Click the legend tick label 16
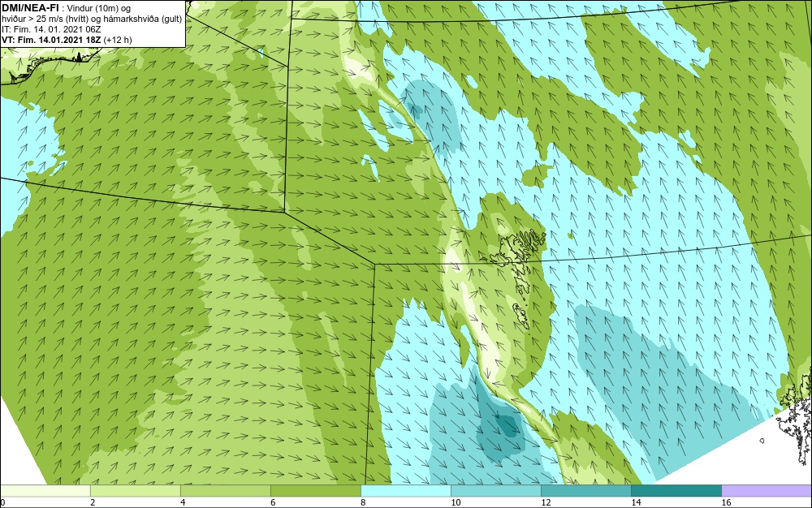The width and height of the screenshot is (812, 508). pos(726,502)
